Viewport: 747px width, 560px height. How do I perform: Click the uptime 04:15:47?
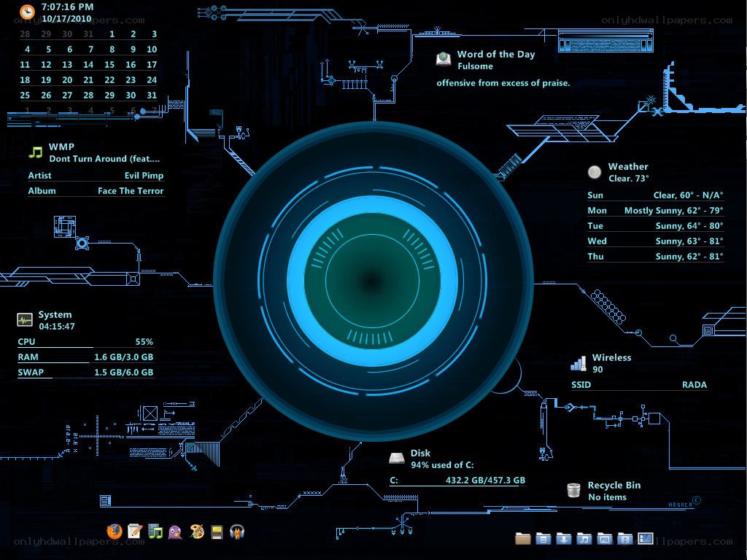click(57, 327)
